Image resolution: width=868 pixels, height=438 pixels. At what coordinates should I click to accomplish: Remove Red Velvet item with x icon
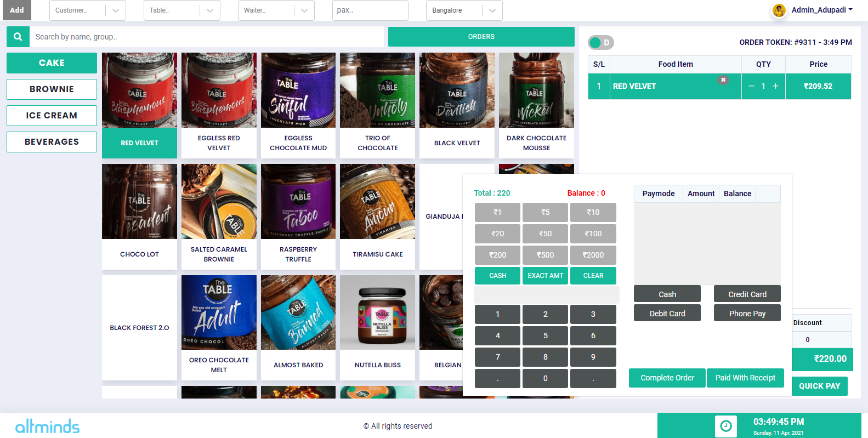tap(723, 80)
